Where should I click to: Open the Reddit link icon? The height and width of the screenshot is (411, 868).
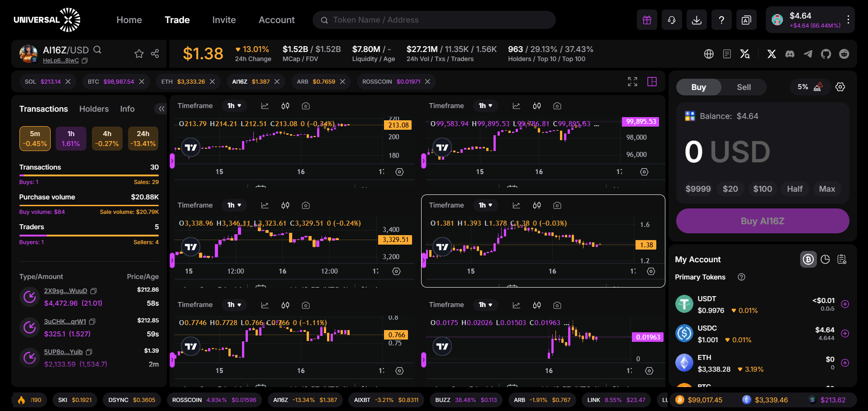[x=844, y=54]
